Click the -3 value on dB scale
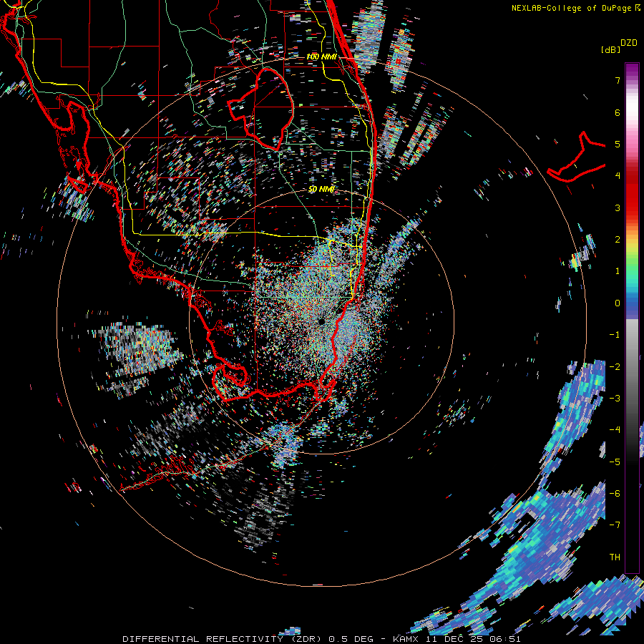Screen dimensions: 644x644 [x=615, y=399]
